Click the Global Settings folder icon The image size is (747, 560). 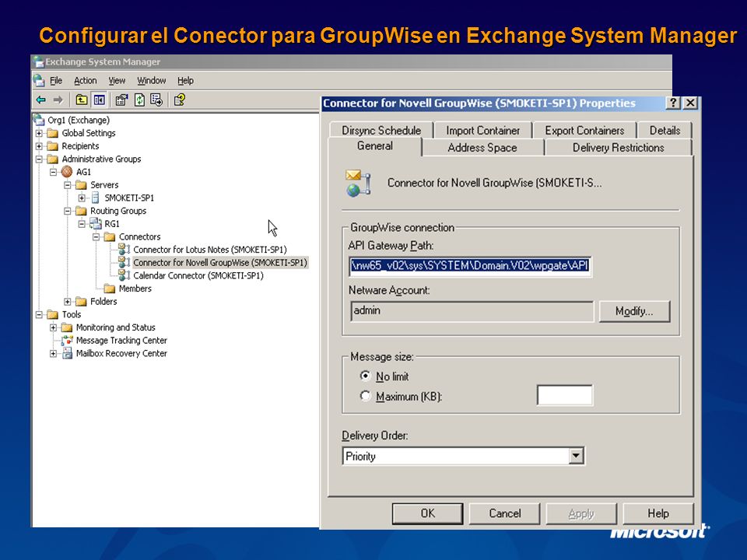click(52, 133)
